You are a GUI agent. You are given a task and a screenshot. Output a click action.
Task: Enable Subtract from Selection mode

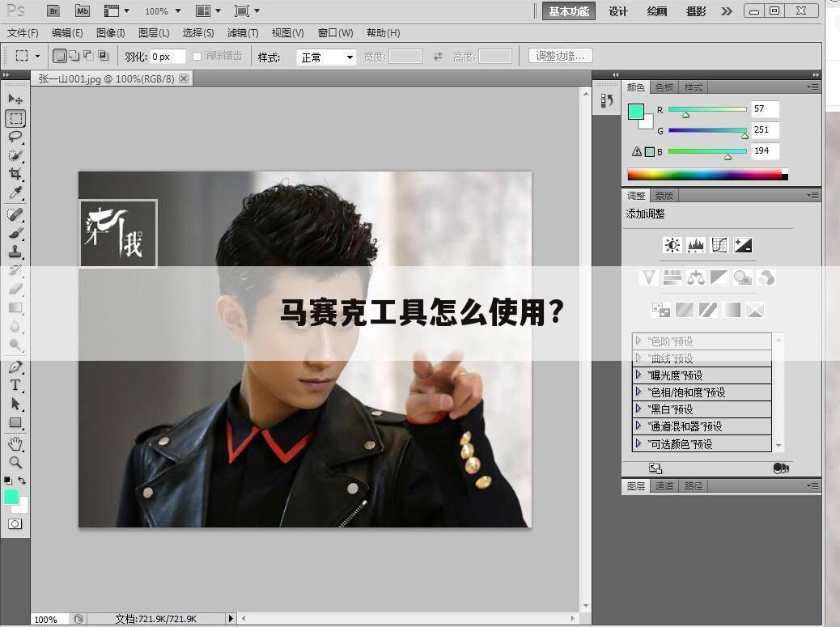(88, 56)
